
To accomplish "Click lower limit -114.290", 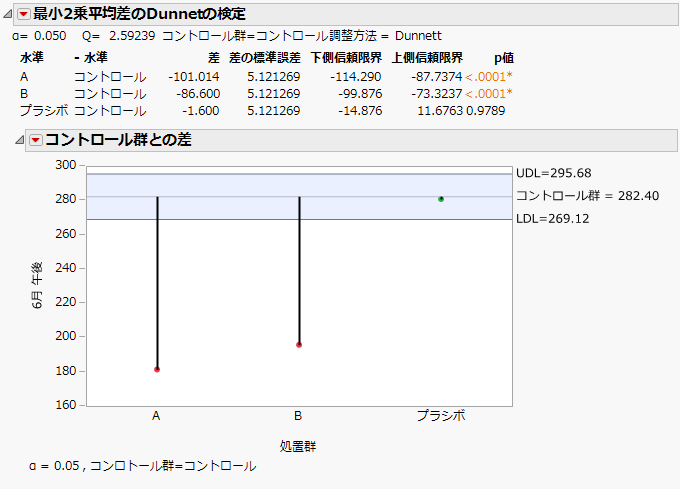I will 356,77.
